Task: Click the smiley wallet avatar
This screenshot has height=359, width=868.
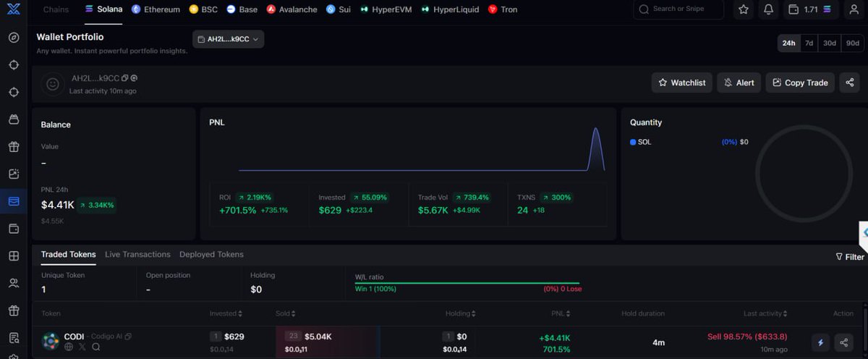Action: 53,84
